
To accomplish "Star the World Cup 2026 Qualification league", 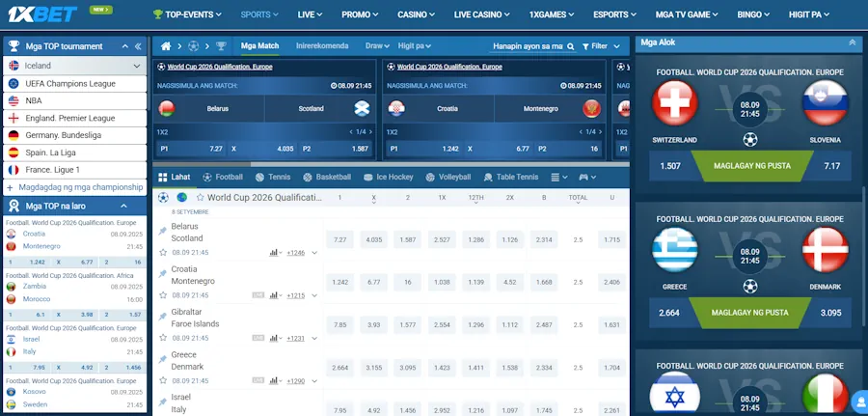I will [200, 197].
